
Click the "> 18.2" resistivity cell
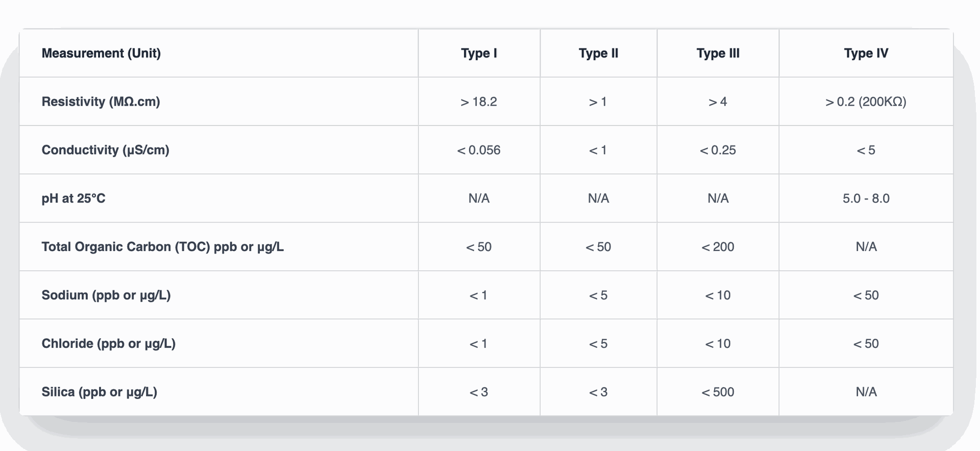pos(479,102)
